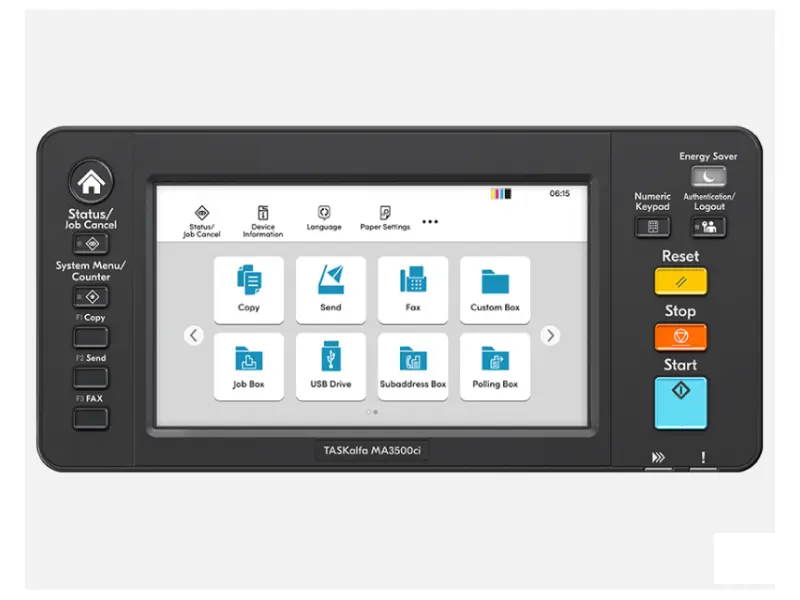Open the Custom Box folder tile
The height and width of the screenshot is (600, 800).
click(495, 290)
